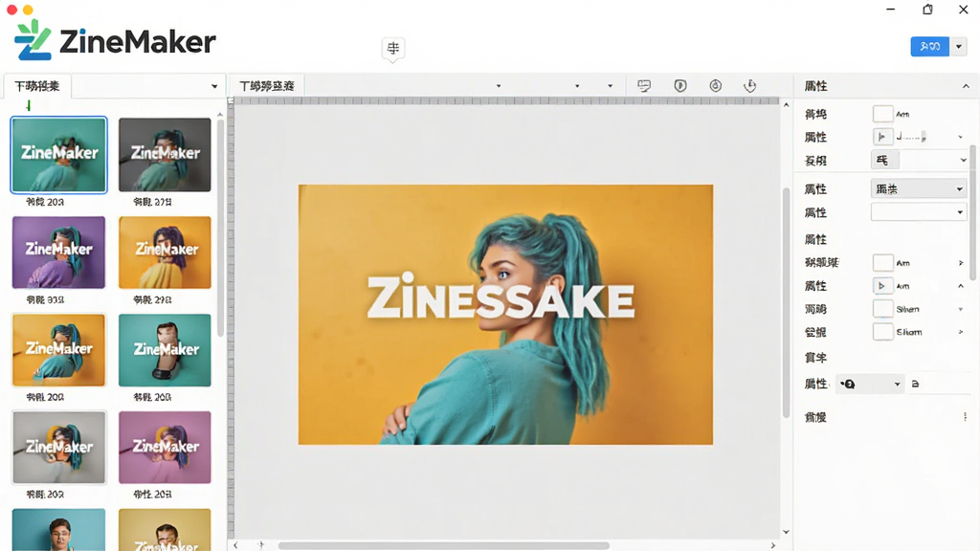Click the upper play-arrow icon box in properties

coord(881,137)
